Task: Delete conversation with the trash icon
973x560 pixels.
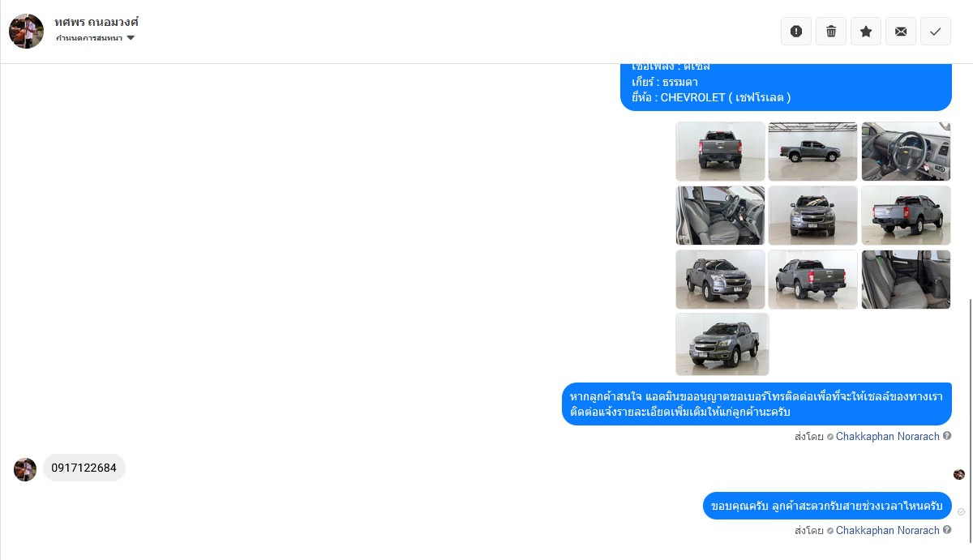Action: point(831,31)
